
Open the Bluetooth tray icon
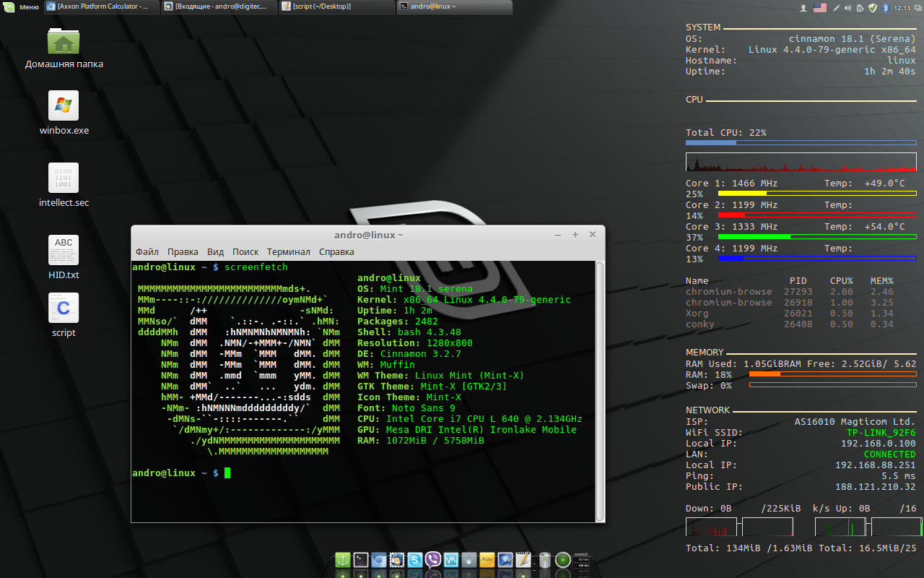886,7
